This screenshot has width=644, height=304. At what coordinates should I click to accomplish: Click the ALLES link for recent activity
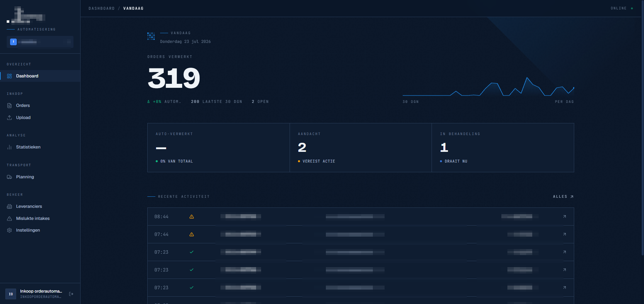(563, 197)
